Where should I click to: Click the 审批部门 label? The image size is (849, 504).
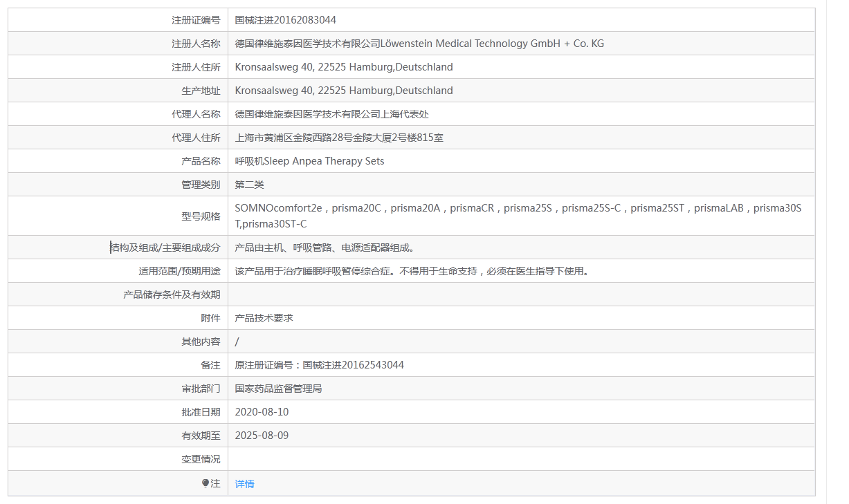tap(201, 389)
